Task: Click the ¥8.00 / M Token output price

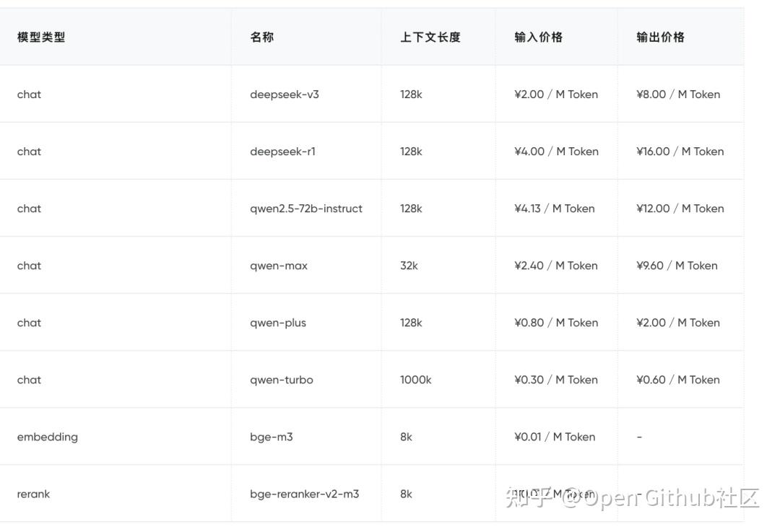Action: [678, 95]
